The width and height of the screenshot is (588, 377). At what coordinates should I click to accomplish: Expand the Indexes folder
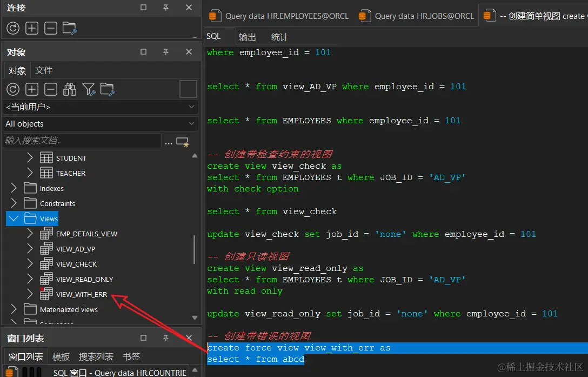point(14,188)
